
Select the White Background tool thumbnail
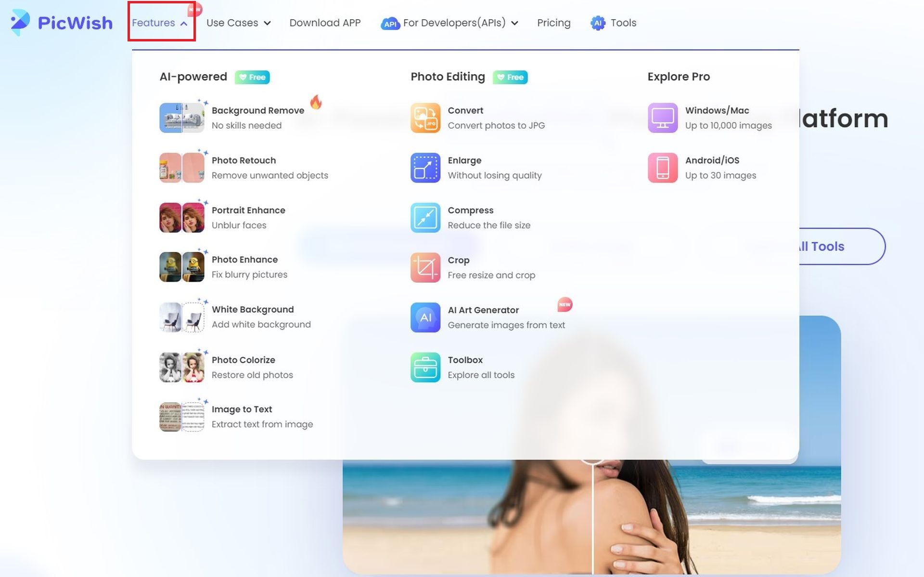pyautogui.click(x=183, y=317)
